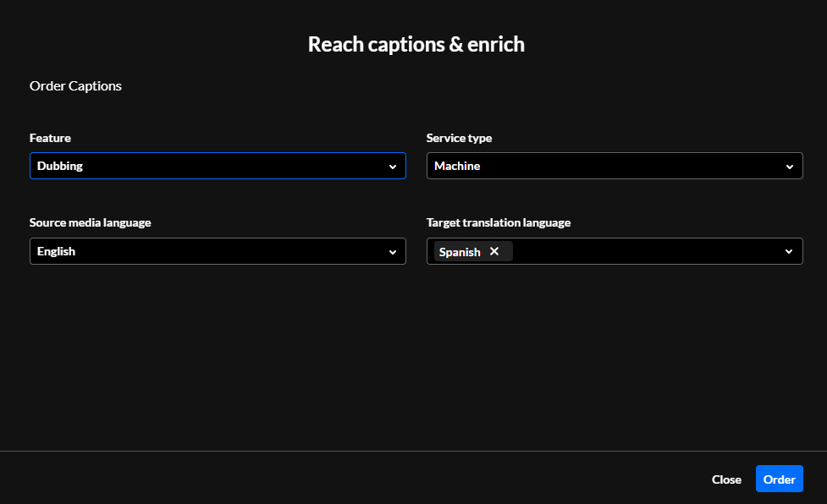Open the Service type combo box showing Machine

point(601,167)
